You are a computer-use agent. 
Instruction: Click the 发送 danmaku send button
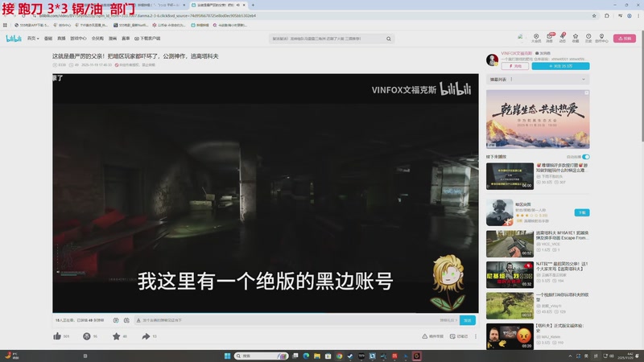468,320
